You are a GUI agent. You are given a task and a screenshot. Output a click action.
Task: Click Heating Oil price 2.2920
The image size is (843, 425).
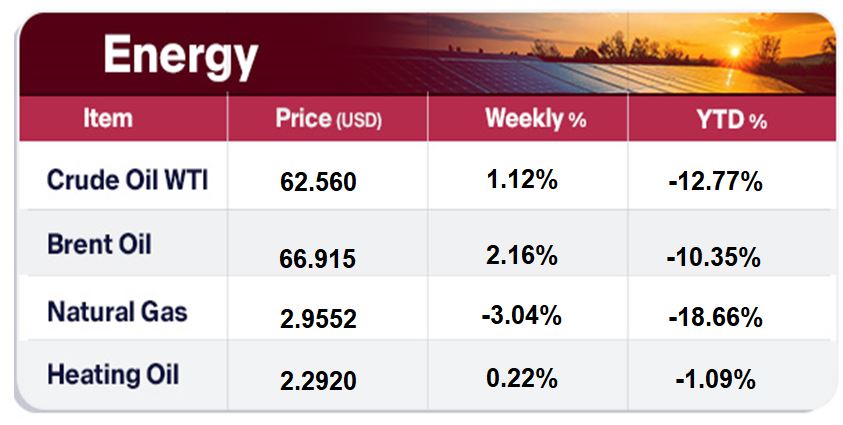[x=317, y=381]
